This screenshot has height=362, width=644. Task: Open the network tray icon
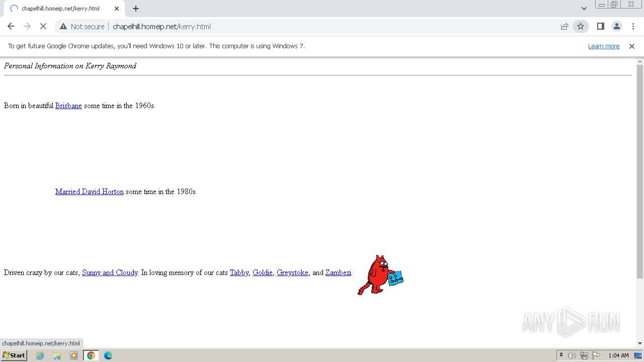point(584,355)
